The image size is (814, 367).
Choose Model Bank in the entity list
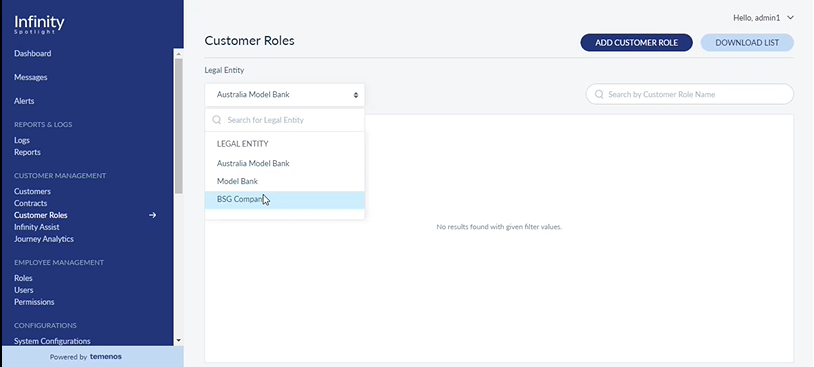click(284, 181)
